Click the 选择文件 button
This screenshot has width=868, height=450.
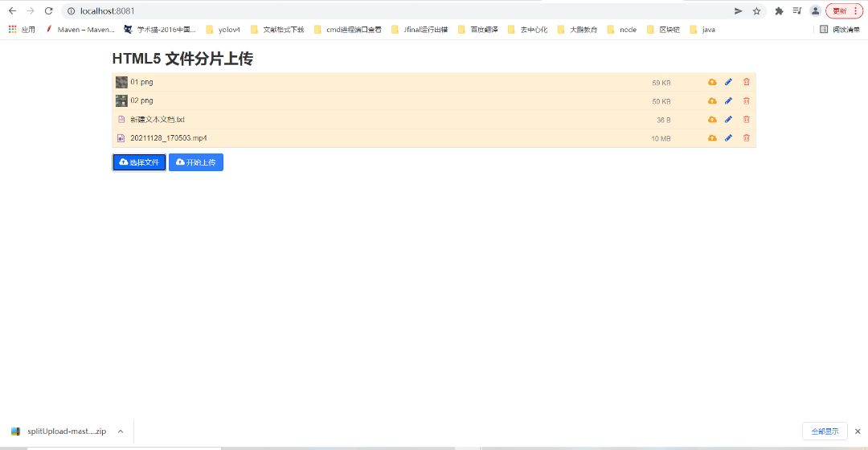(139, 162)
